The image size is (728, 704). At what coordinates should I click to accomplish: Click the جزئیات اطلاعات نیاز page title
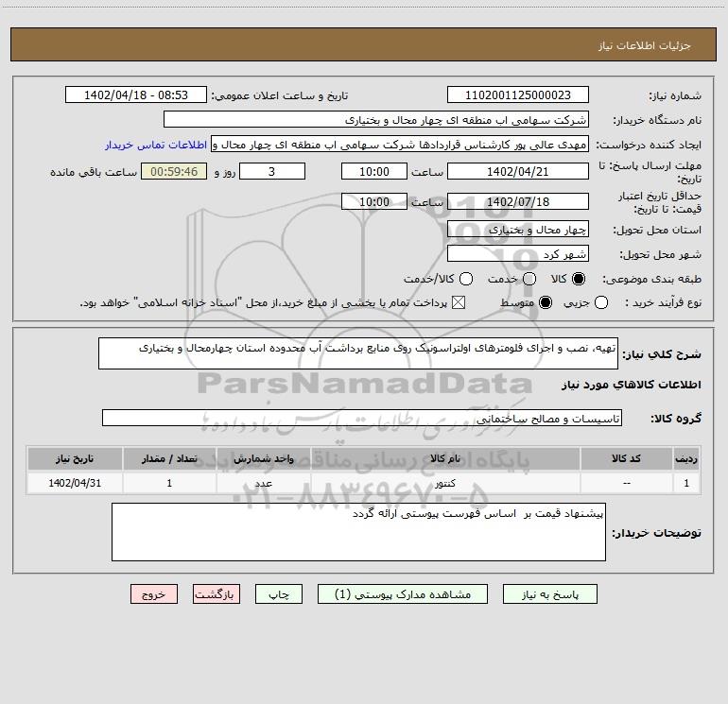pos(645,45)
